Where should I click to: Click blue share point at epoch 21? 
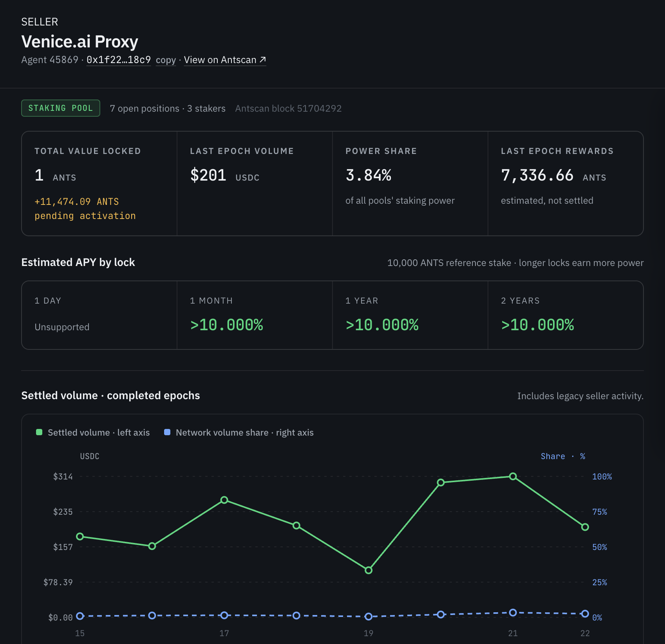click(x=513, y=613)
